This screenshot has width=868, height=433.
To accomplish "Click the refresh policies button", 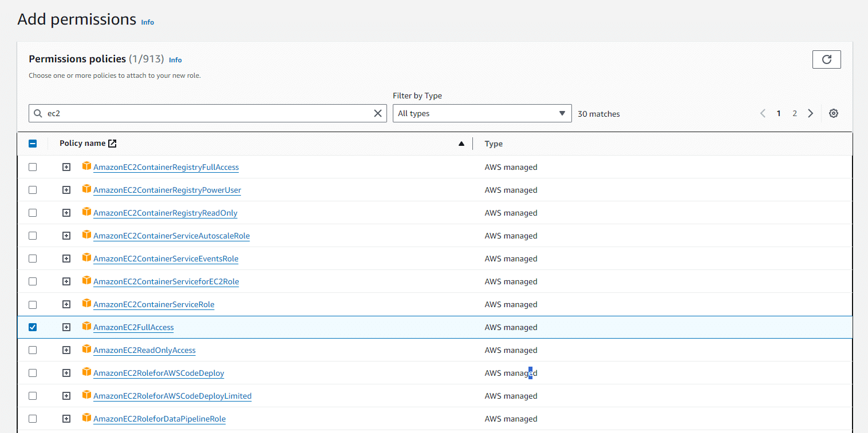I will [x=826, y=59].
